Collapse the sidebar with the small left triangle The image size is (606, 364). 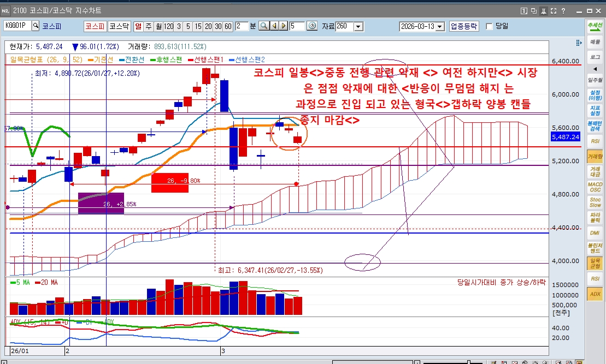coord(595,69)
